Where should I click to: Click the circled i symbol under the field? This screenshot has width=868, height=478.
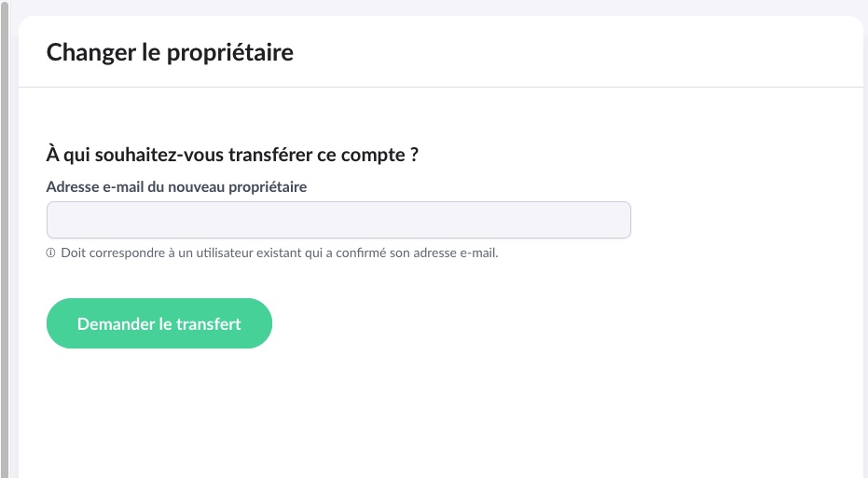(x=50, y=253)
